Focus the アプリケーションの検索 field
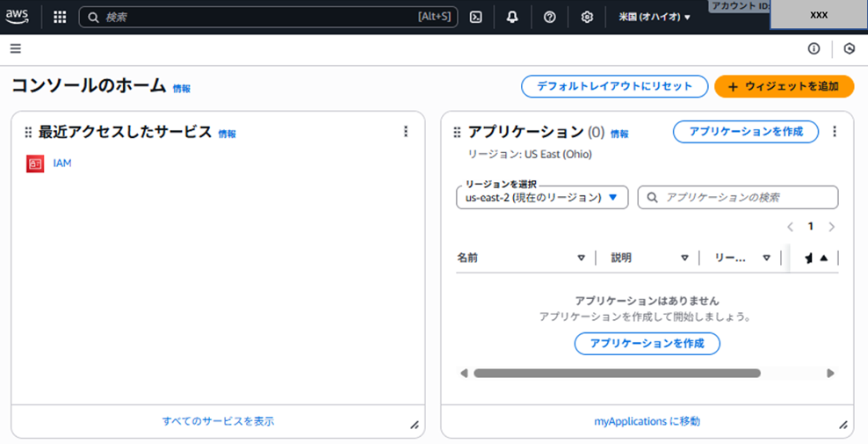 [738, 198]
